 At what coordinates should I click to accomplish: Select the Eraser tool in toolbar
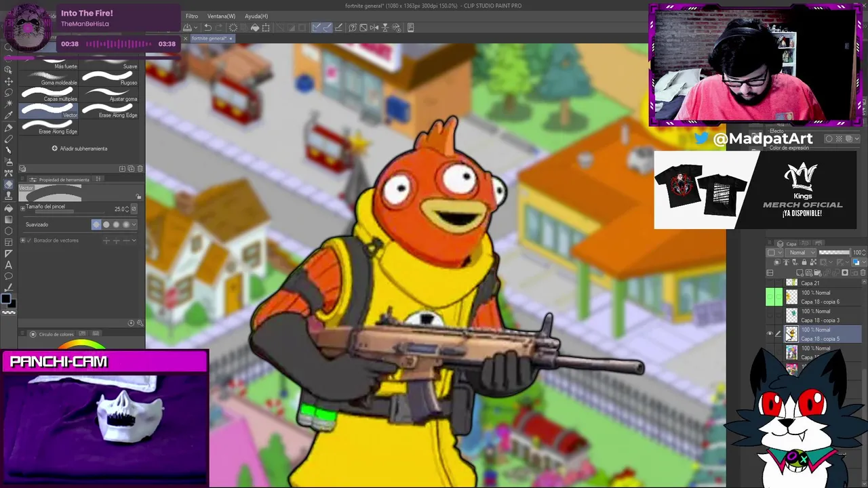click(9, 184)
